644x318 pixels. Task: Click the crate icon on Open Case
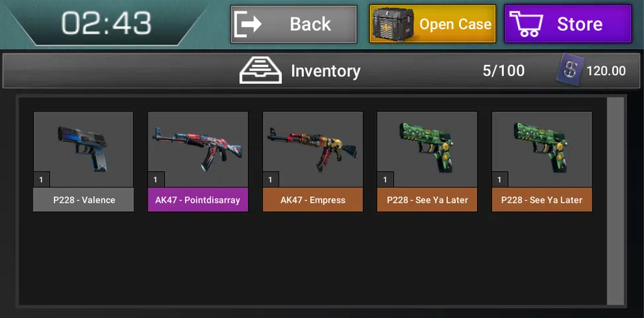pos(393,23)
